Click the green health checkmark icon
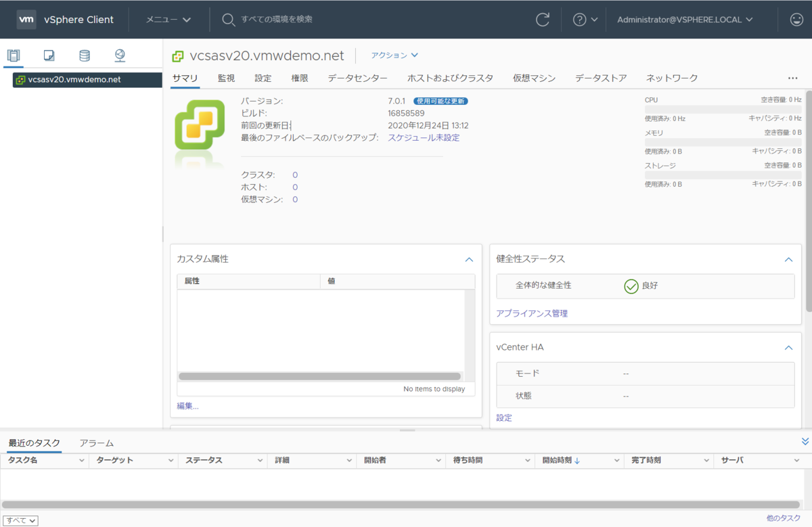 click(x=631, y=286)
